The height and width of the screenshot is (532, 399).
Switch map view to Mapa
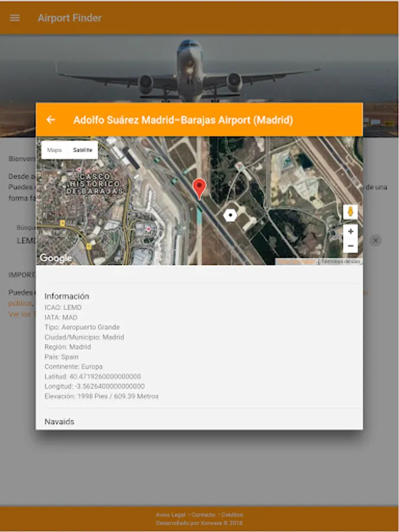coord(54,150)
